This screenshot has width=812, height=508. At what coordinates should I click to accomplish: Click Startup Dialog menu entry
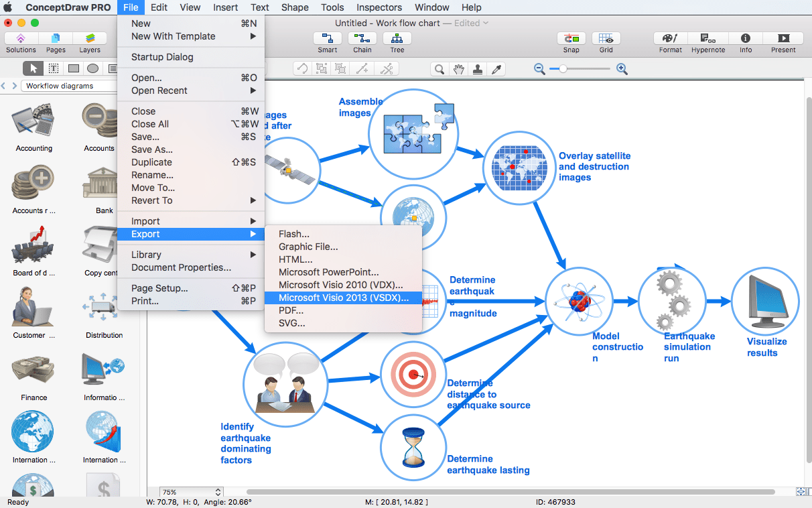point(191,57)
